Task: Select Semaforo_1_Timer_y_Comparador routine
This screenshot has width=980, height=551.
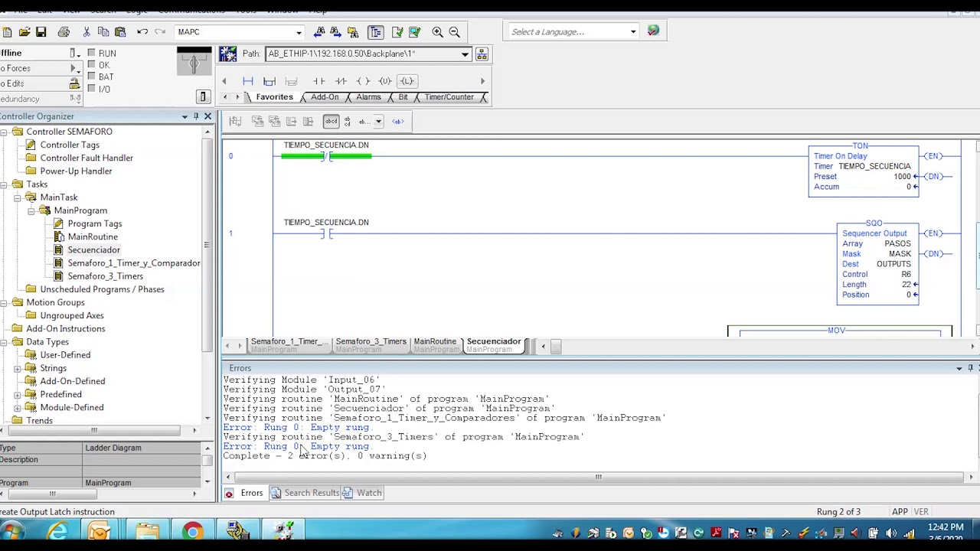Action: [x=133, y=263]
